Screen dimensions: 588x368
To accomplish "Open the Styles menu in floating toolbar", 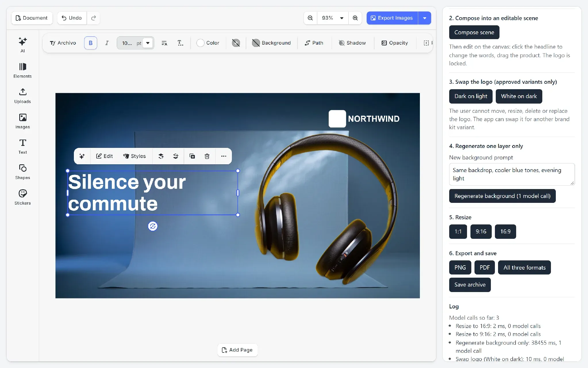I will tap(134, 156).
